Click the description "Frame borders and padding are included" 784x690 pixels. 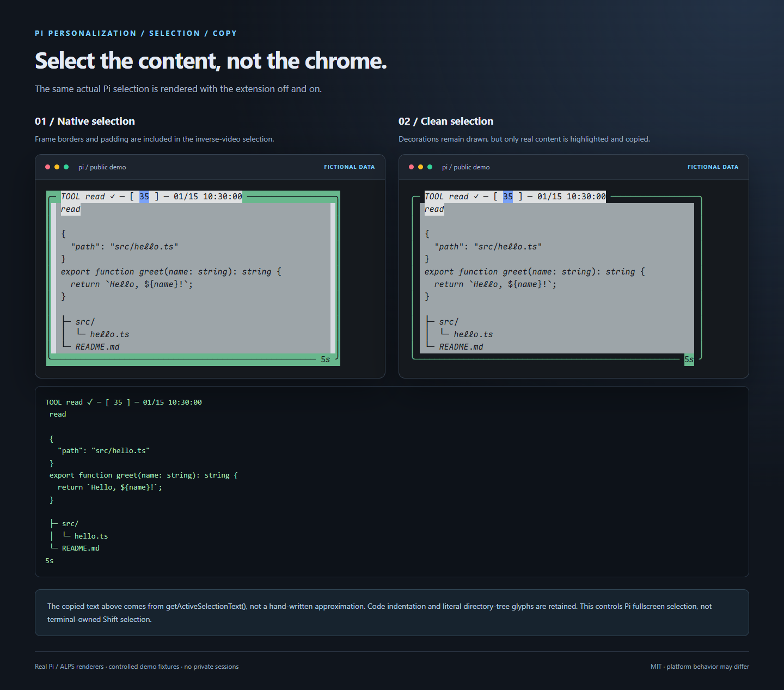pos(155,139)
